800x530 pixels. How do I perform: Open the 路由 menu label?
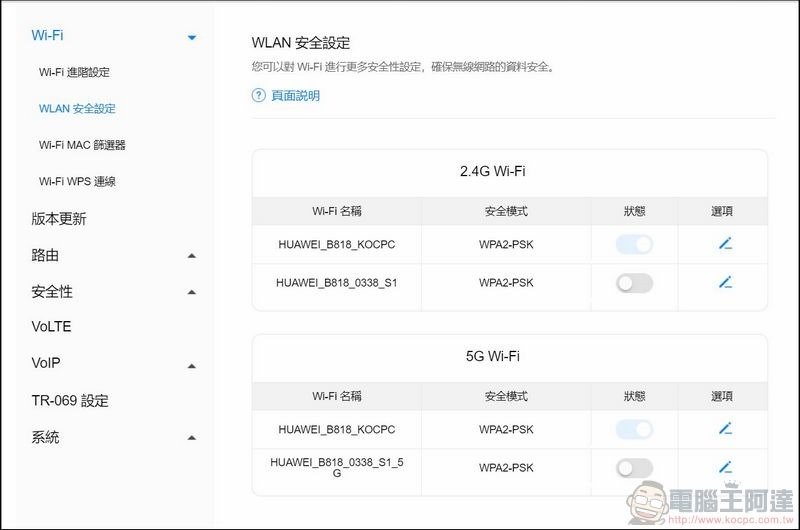pos(45,255)
